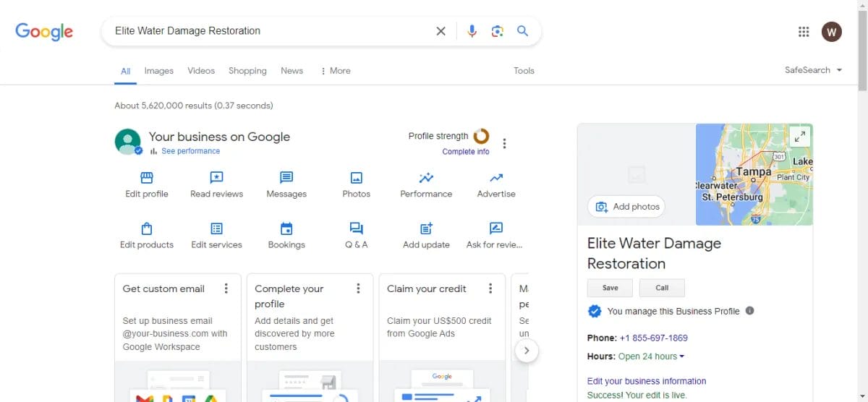
Task: Click the Add photos button
Action: (x=626, y=207)
